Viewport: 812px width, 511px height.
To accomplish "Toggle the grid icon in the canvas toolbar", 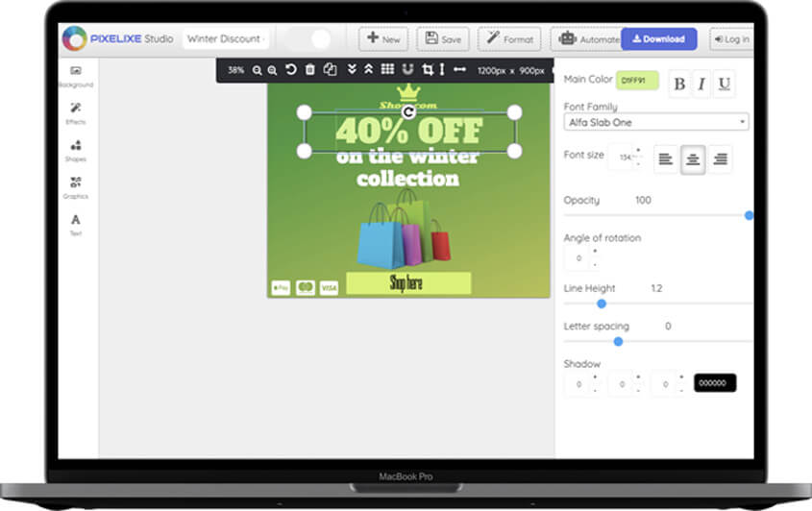I will tap(387, 69).
